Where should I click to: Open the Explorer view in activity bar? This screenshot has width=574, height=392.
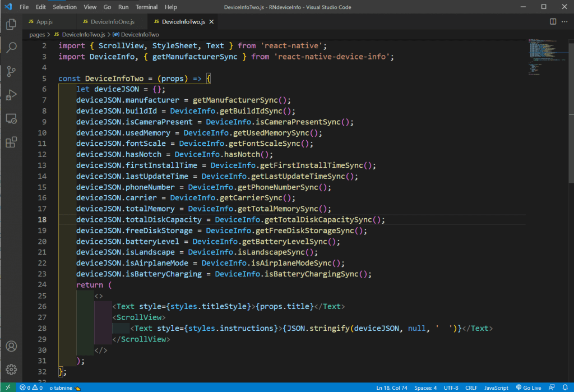click(x=11, y=25)
